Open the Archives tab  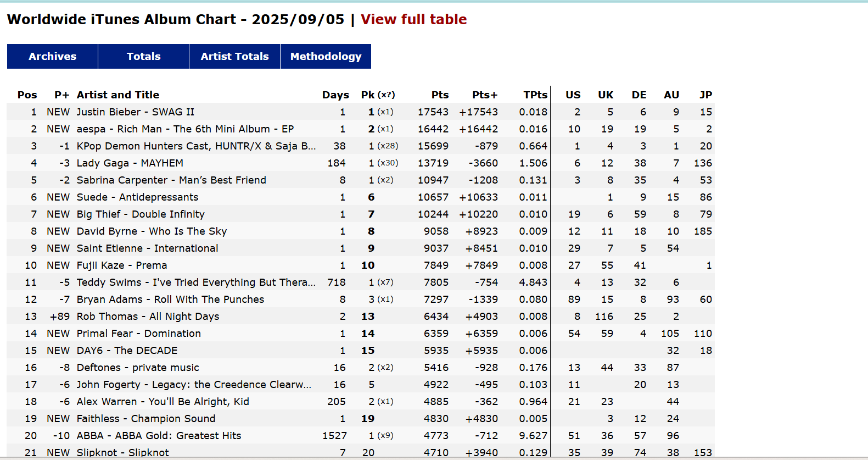(x=53, y=57)
